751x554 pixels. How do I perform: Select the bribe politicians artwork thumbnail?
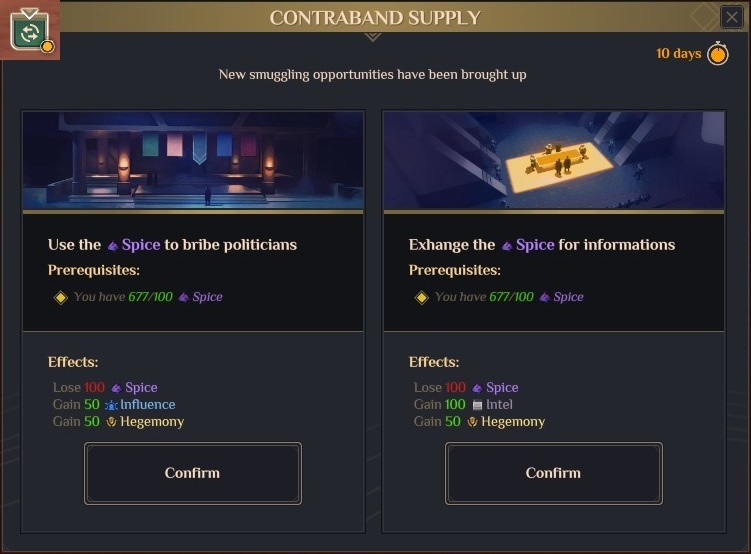193,160
